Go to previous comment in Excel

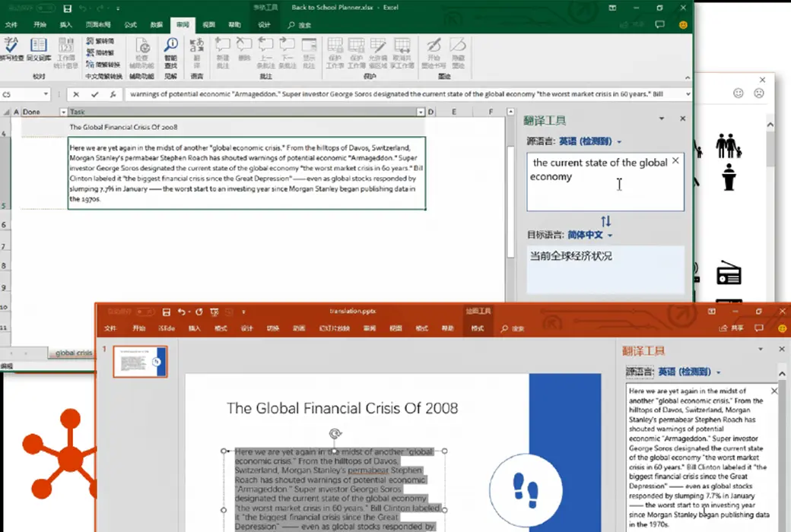(x=266, y=52)
